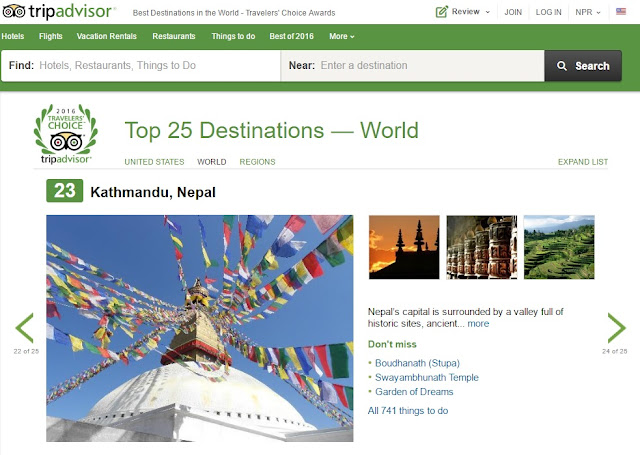The height and width of the screenshot is (455, 640).
Task: Click the JOIN link
Action: pos(513,12)
